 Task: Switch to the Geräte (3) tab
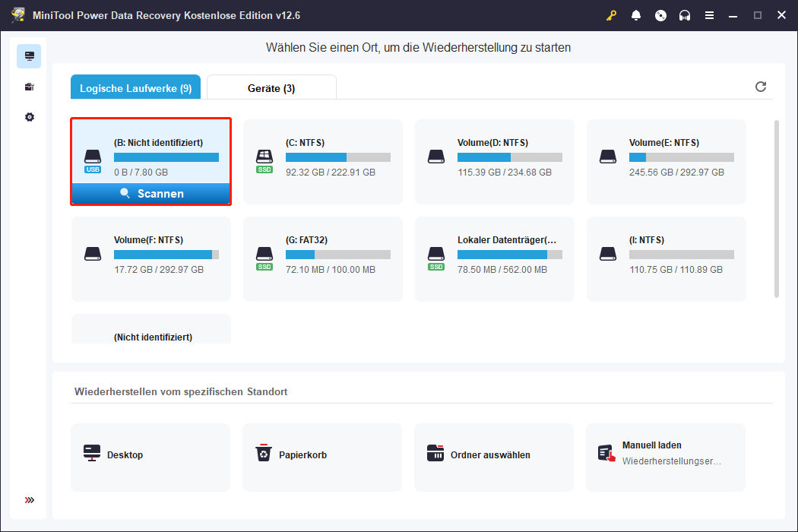pyautogui.click(x=271, y=88)
